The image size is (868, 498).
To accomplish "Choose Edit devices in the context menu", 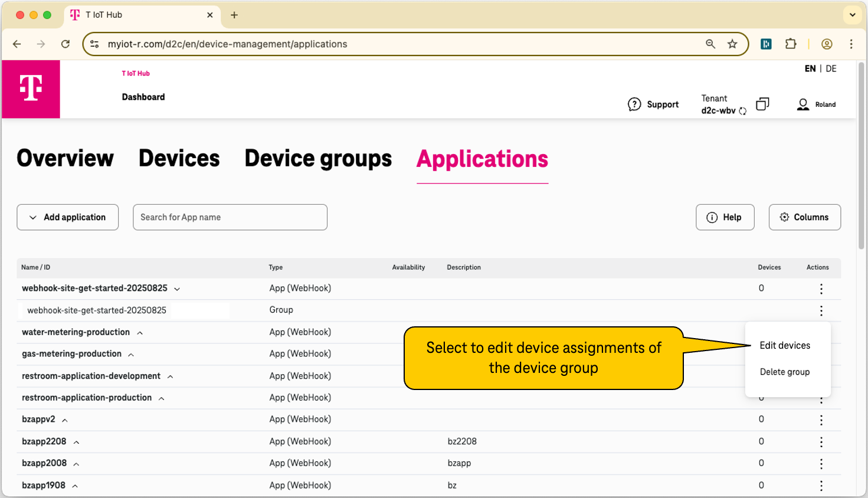I will coord(785,345).
